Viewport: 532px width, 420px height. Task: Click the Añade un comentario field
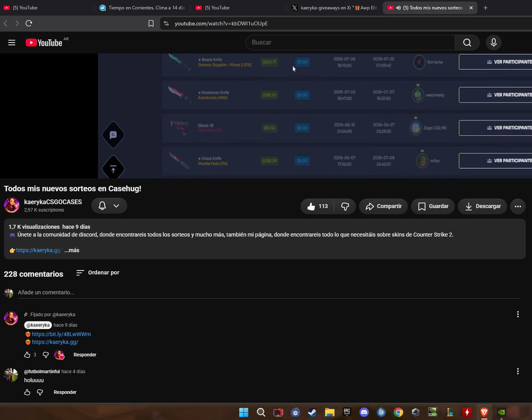tap(268, 293)
